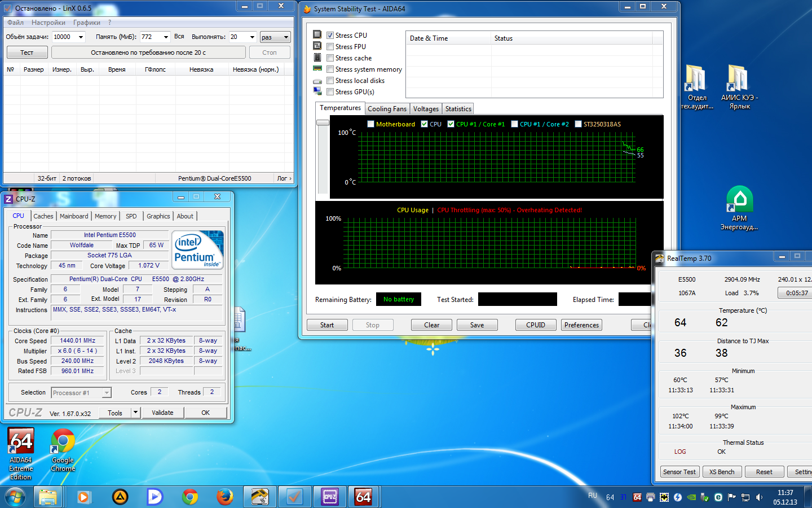The image size is (812, 508).
Task: Open the network status tray icon
Action: point(745,497)
